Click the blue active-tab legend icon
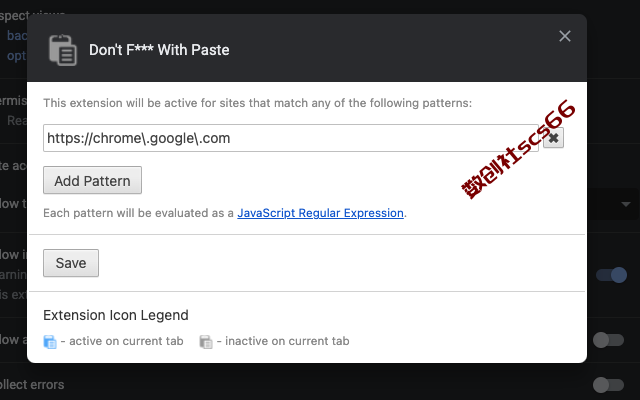This screenshot has width=640, height=400. point(50,342)
